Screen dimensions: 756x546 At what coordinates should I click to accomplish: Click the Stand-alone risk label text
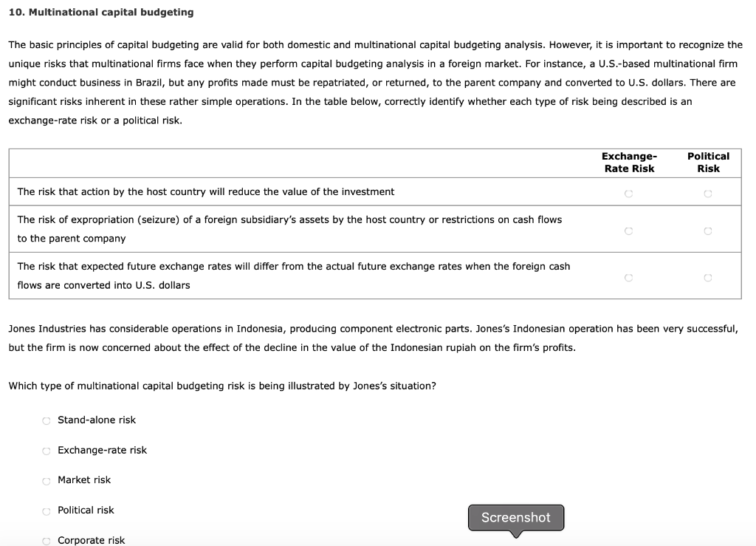pyautogui.click(x=96, y=420)
